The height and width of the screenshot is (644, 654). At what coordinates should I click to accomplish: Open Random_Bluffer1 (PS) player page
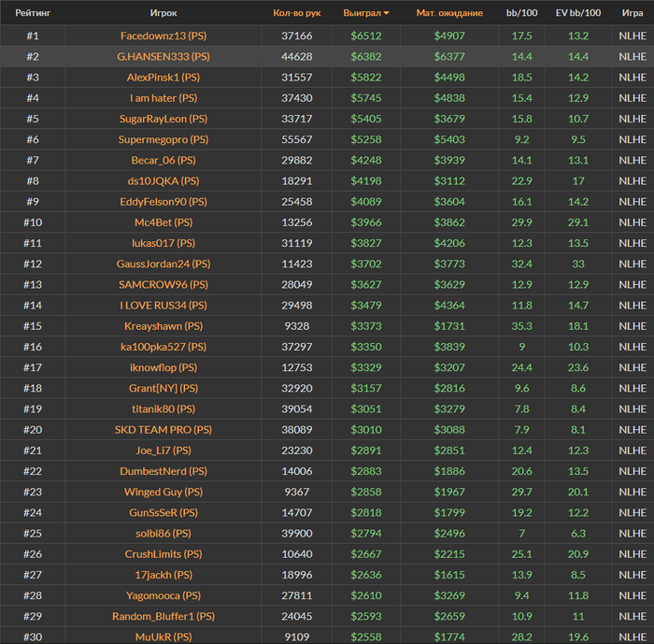(163, 616)
